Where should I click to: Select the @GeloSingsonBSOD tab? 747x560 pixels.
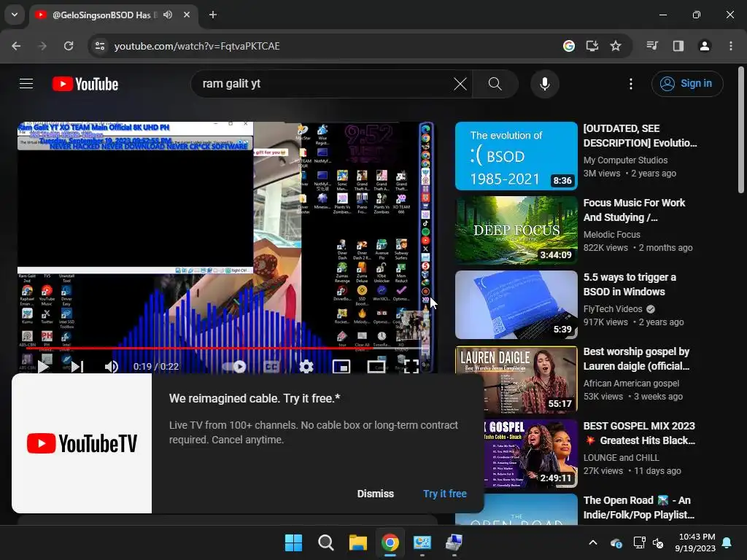(x=115, y=15)
